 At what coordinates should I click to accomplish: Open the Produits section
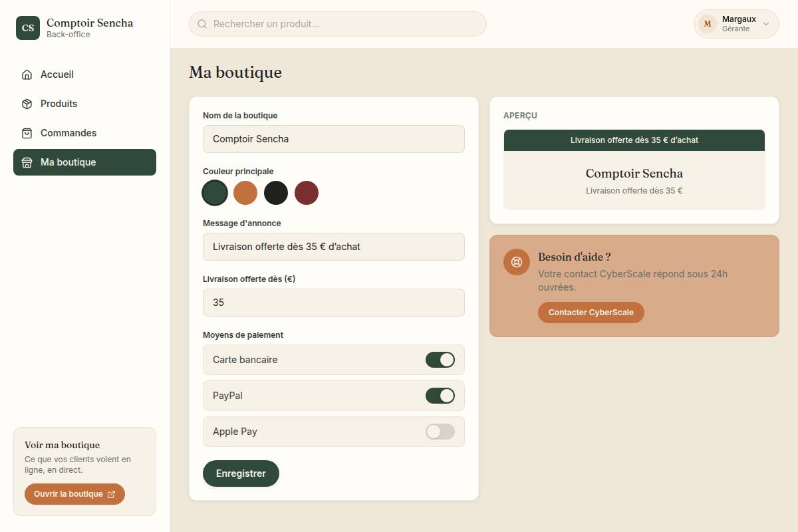tap(84, 104)
